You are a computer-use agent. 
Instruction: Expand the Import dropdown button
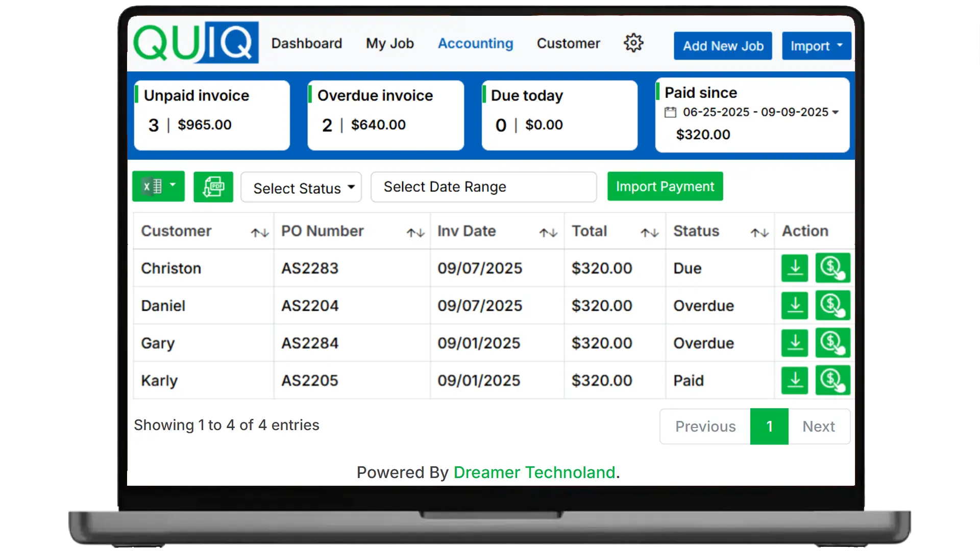coord(816,46)
